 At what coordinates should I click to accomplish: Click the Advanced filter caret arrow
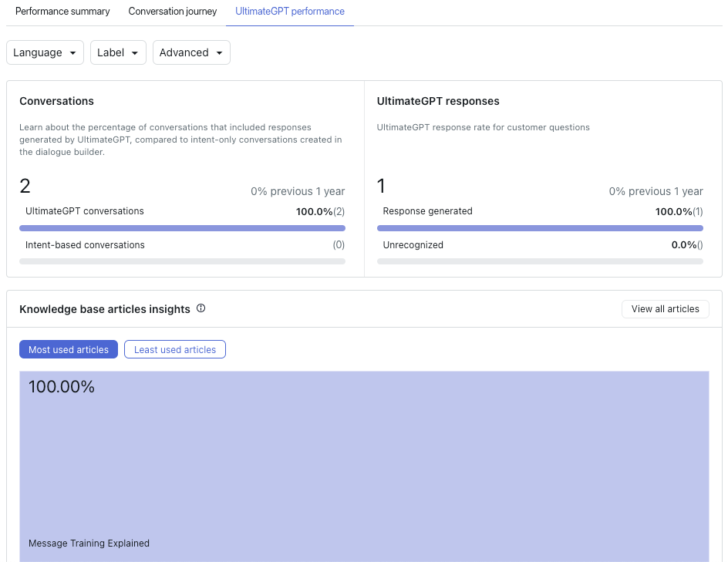click(x=219, y=53)
